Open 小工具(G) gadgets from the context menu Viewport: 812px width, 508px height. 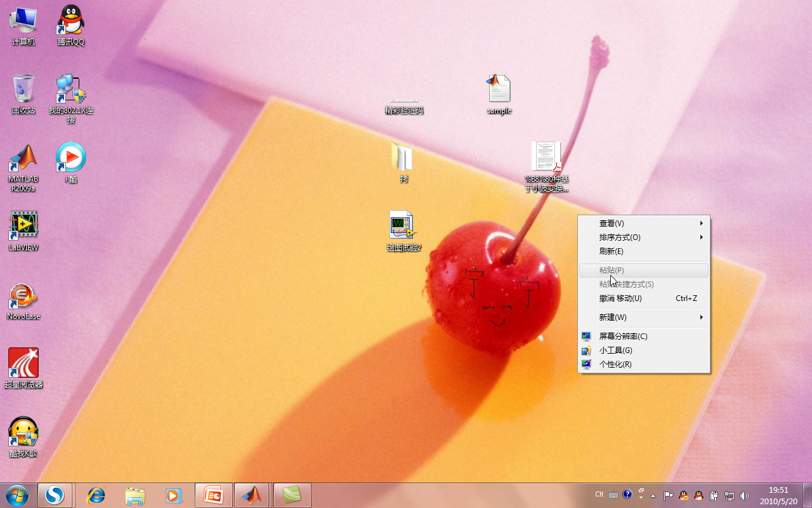[644, 351]
